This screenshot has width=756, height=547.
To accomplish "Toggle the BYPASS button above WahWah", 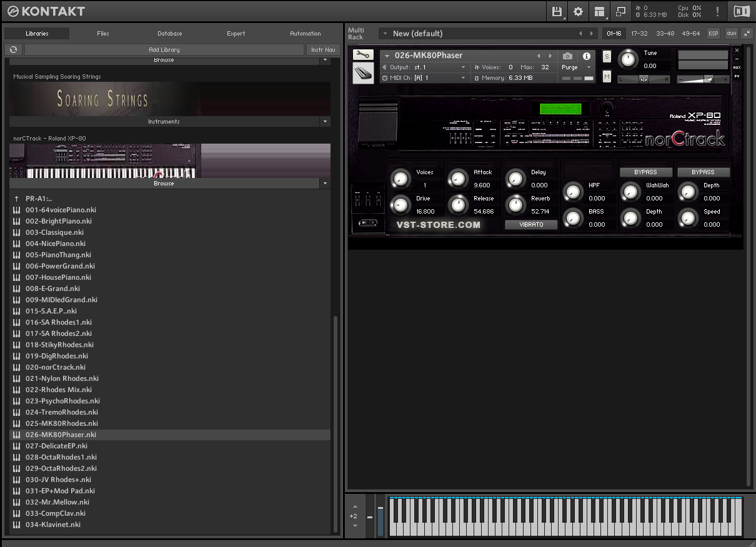I will (x=645, y=172).
